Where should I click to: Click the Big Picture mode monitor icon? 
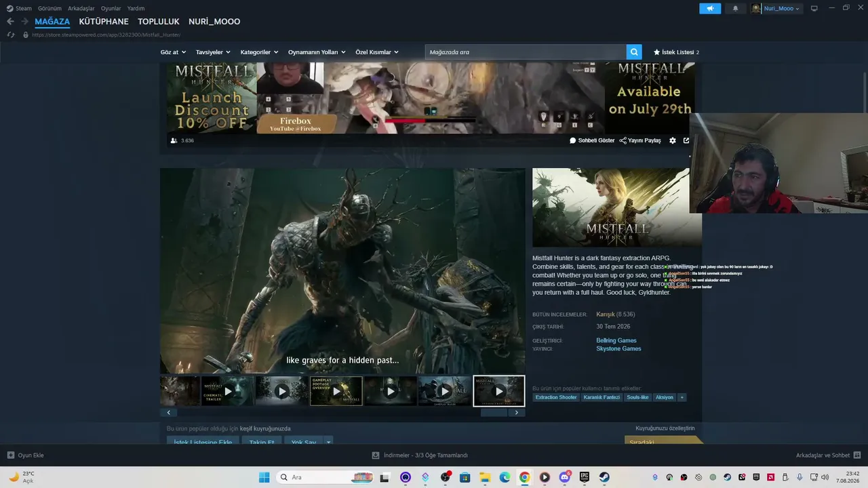(x=814, y=8)
